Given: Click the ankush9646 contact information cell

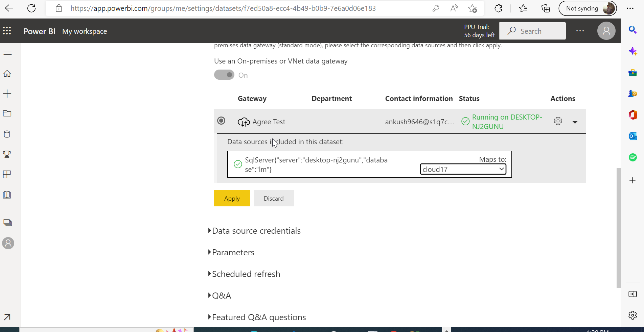Looking at the screenshot, I should pos(419,122).
